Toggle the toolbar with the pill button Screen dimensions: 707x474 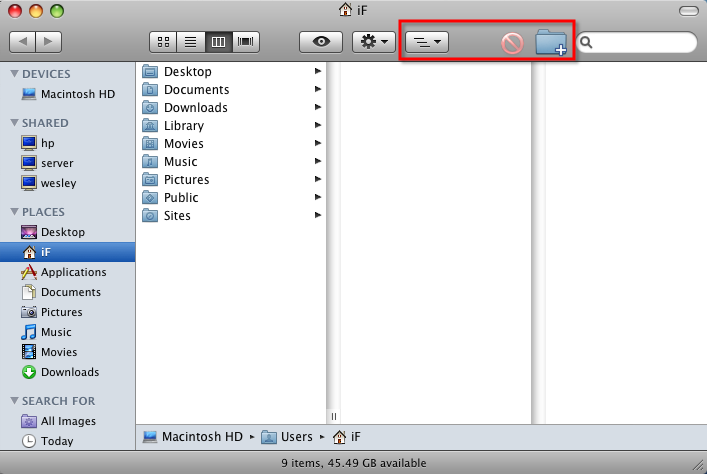coord(689,11)
